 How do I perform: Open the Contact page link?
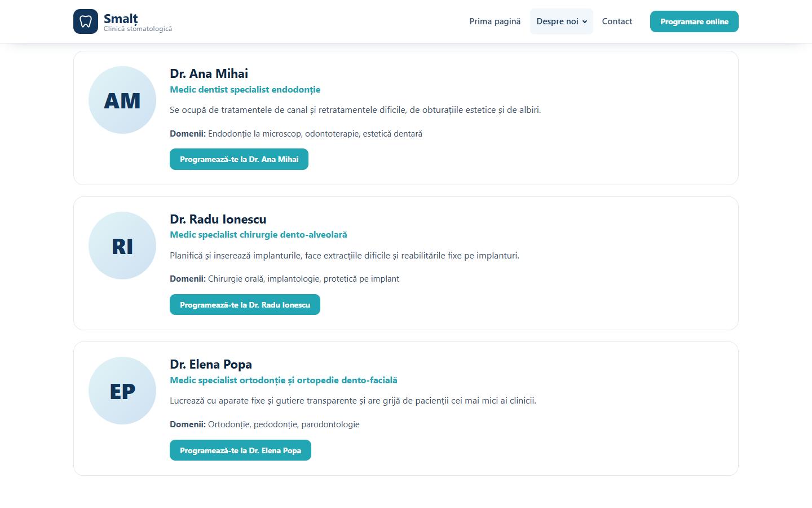(617, 21)
